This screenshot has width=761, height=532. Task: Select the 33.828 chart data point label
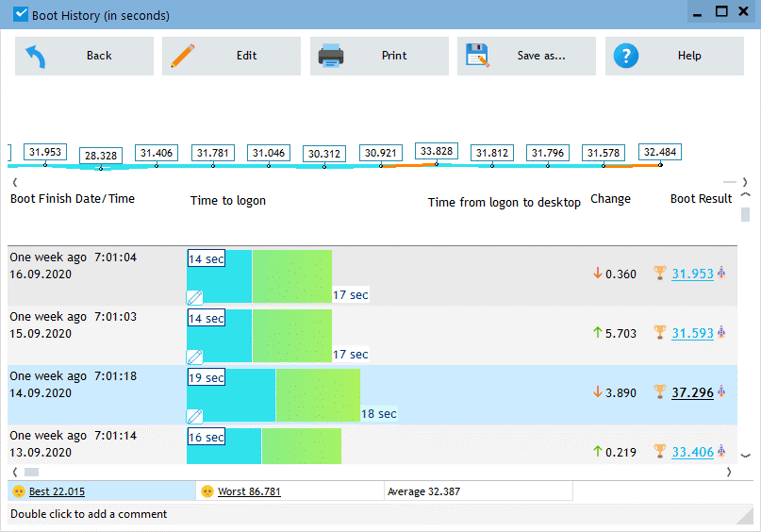tap(437, 151)
